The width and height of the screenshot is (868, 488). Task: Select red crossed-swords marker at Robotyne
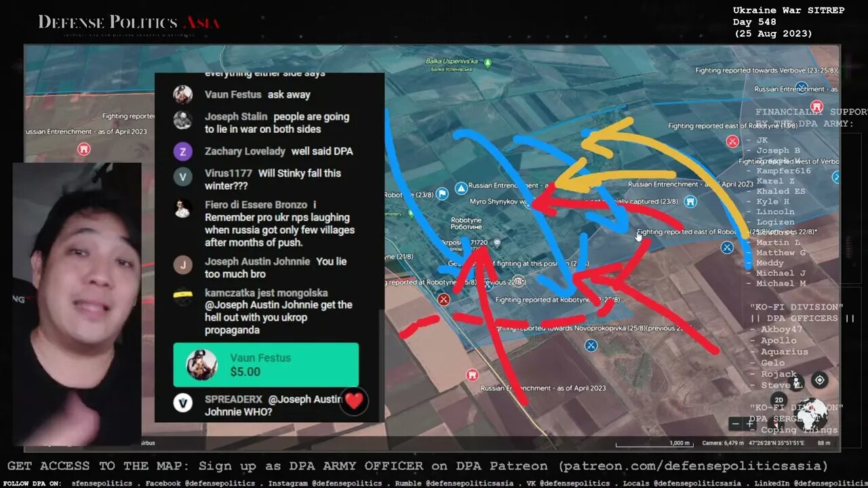tap(443, 299)
